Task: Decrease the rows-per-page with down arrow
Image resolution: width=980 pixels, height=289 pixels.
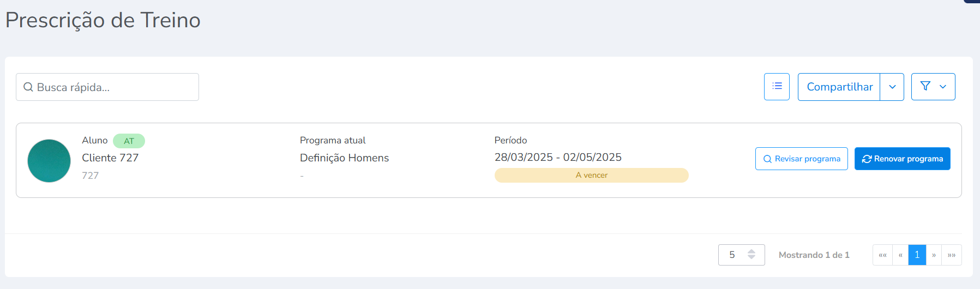Action: 751,257
